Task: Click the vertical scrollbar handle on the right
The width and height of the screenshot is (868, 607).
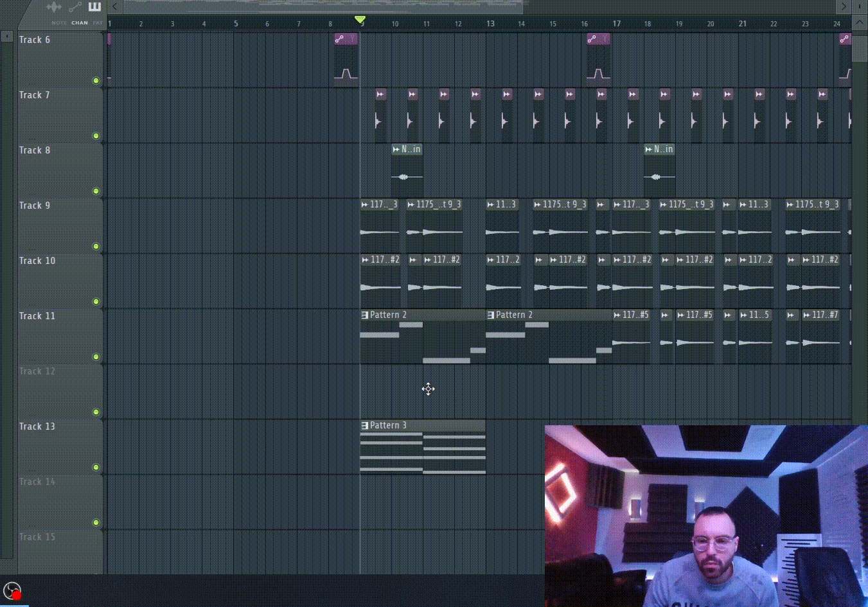Action: click(860, 48)
